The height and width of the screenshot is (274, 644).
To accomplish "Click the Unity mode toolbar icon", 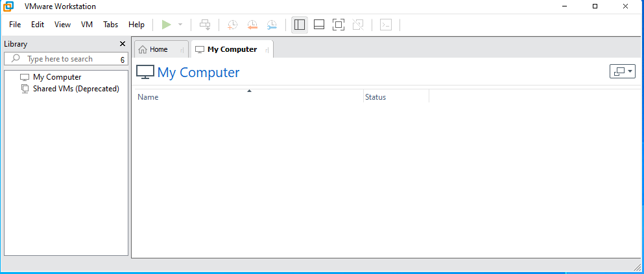I will coord(358,25).
